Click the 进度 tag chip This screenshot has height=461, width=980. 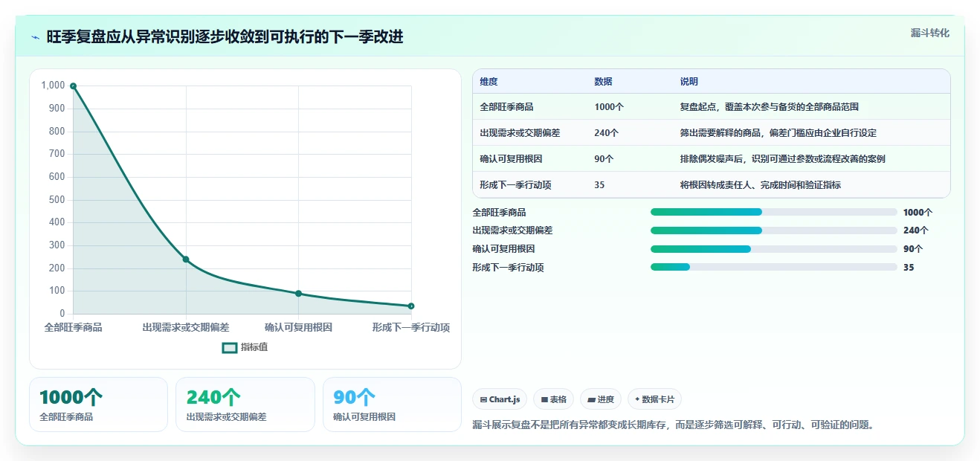[x=601, y=399]
